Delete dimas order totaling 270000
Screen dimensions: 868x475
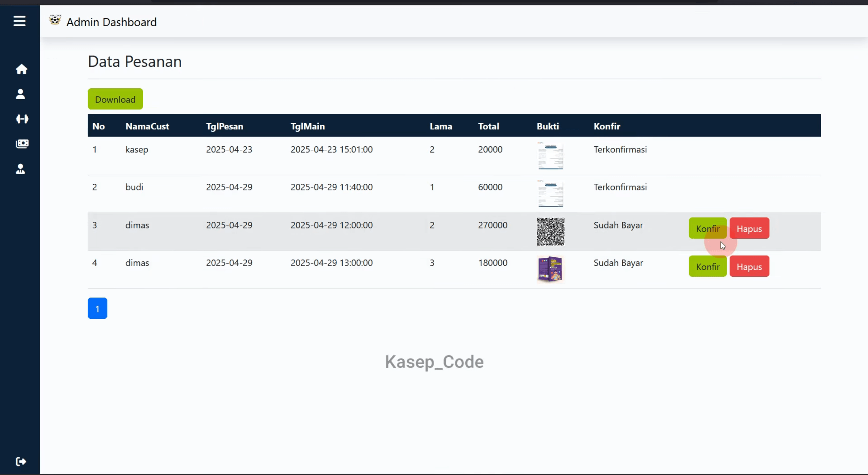tap(749, 228)
